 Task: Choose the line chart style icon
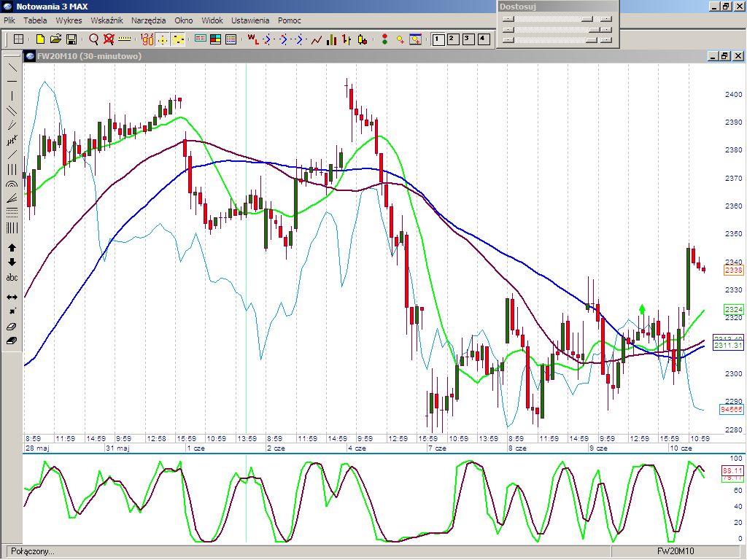(x=317, y=39)
